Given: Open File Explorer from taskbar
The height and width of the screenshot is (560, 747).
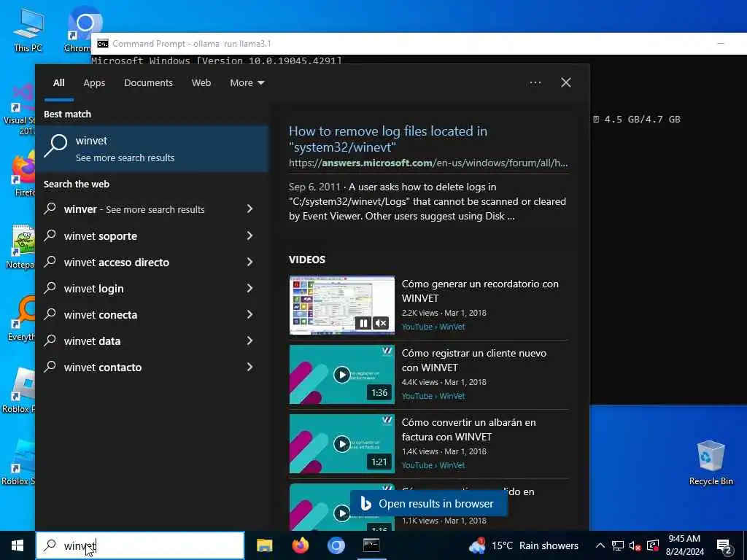Looking at the screenshot, I should [264, 545].
